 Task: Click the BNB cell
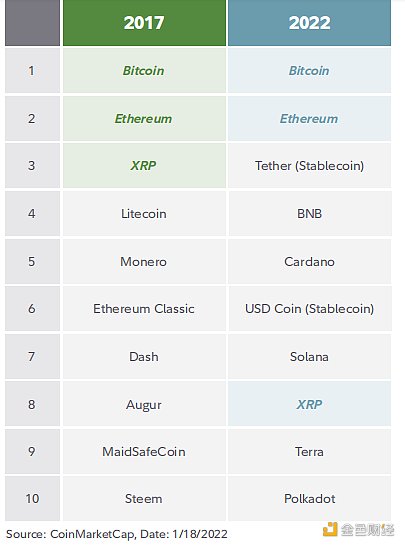tap(309, 213)
